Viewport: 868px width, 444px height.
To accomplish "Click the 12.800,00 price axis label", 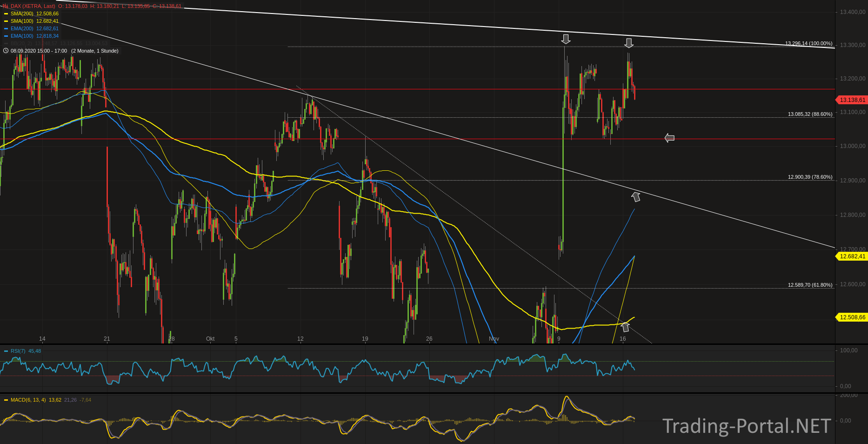I will pyautogui.click(x=853, y=215).
